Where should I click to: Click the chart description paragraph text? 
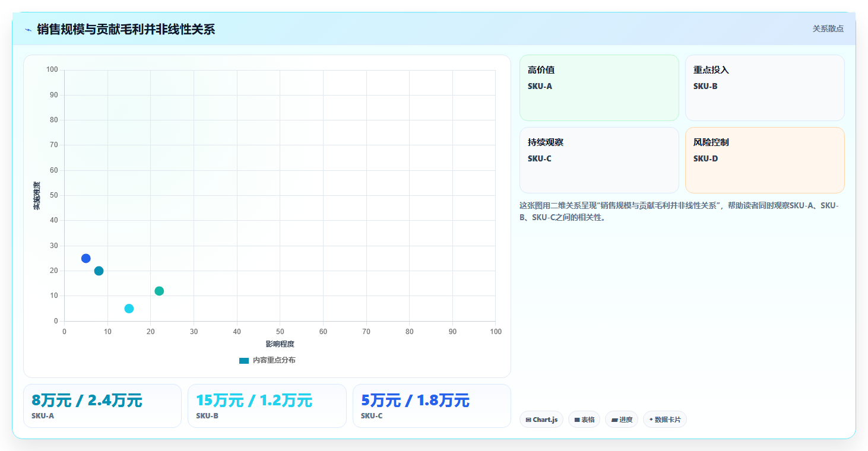point(679,211)
